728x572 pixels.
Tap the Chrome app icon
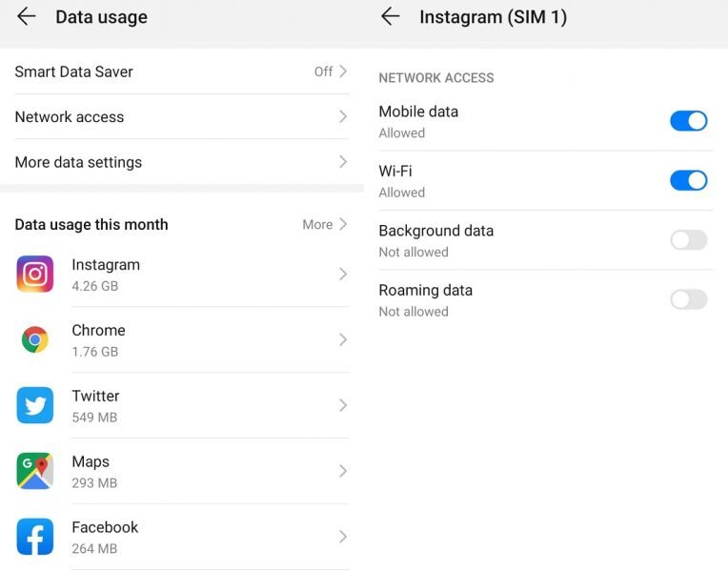tap(35, 339)
